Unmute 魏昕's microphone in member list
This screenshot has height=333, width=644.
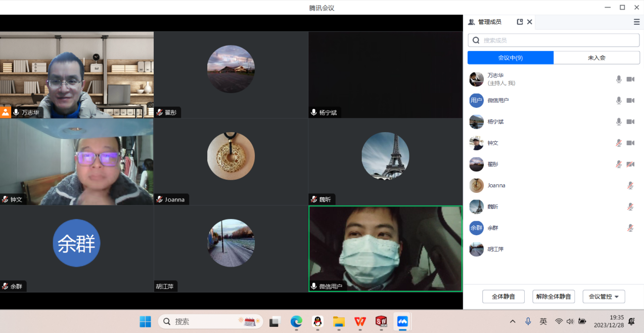tap(630, 207)
